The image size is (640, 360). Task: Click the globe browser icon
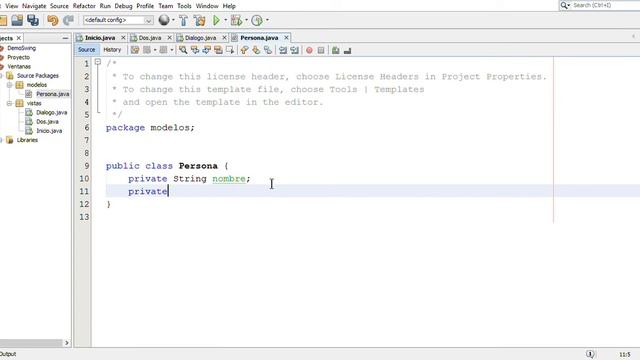(x=164, y=20)
